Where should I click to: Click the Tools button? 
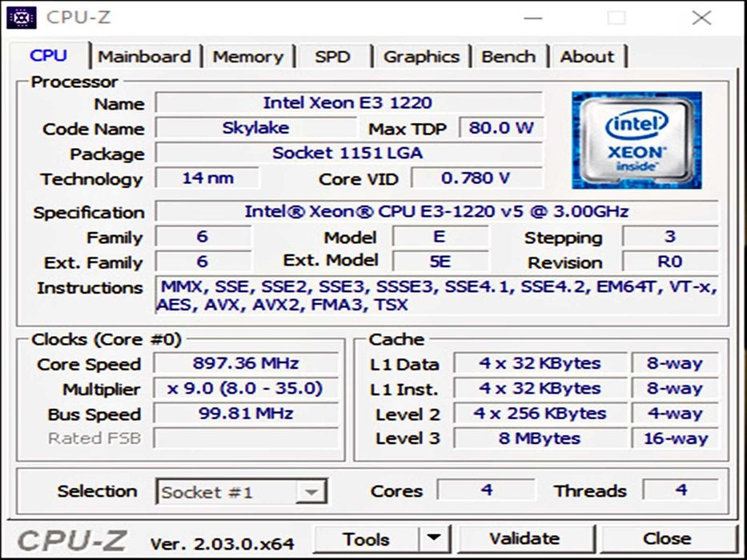[x=367, y=538]
